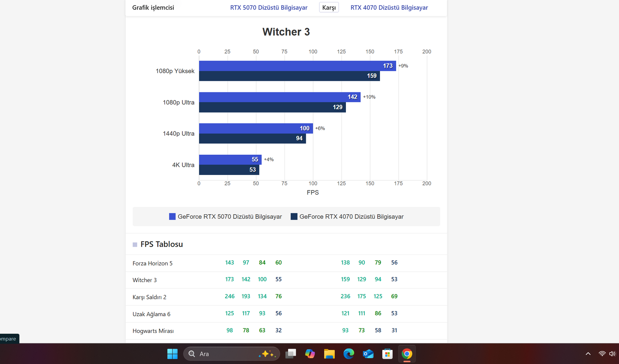This screenshot has width=619, height=364.
Task: Click the blue 142 FPS bar for 1080p Ultra
Action: click(x=280, y=97)
